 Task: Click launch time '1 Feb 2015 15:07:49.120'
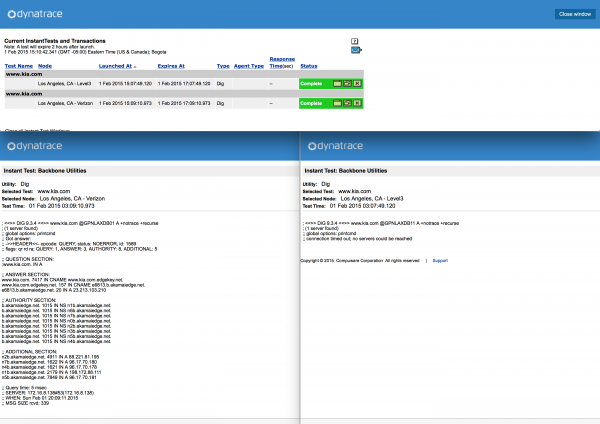pyautogui.click(x=125, y=83)
